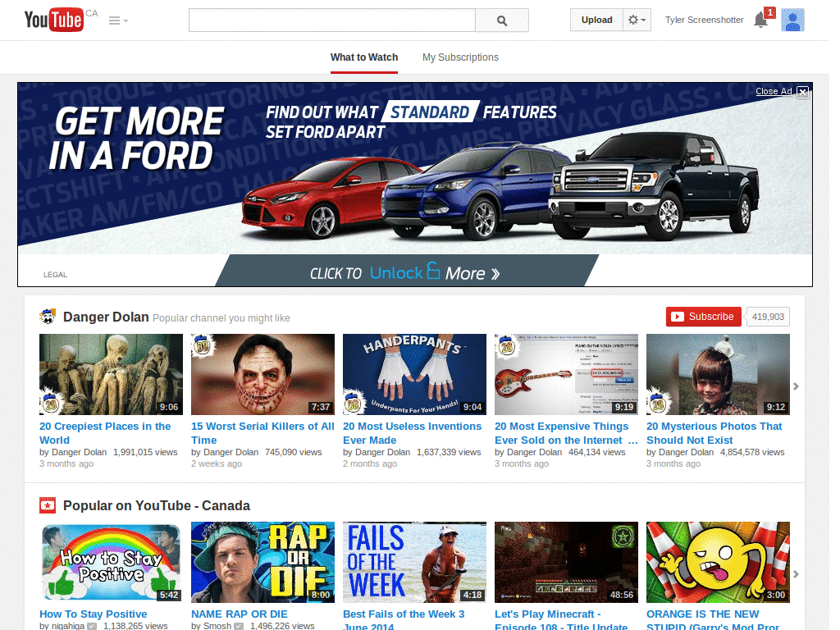Viewport: 840px width, 630px height.
Task: Click the play icon on the Subscribe button
Action: tap(677, 316)
